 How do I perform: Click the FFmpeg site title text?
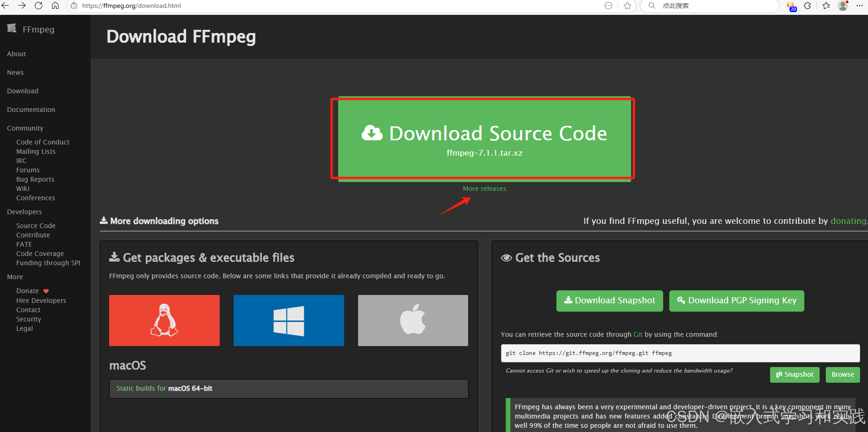[39, 29]
